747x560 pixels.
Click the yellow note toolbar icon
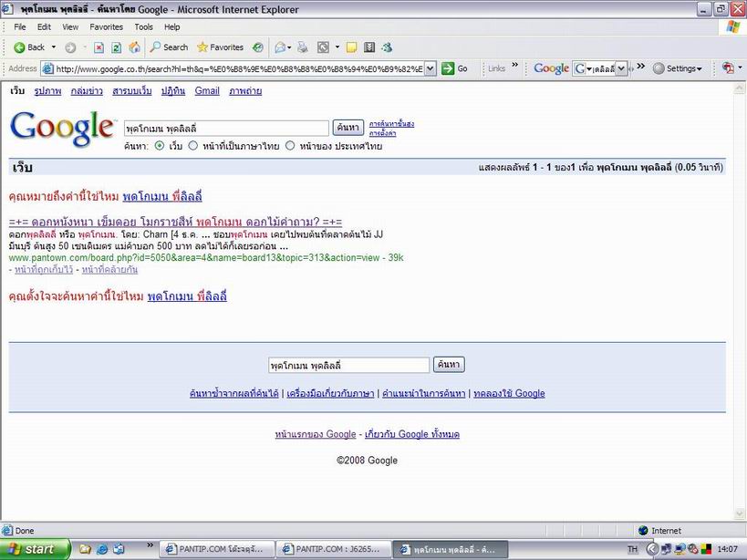point(351,47)
